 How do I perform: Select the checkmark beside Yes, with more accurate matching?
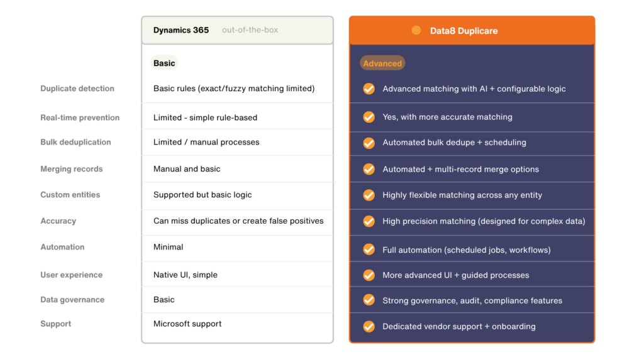pos(369,117)
